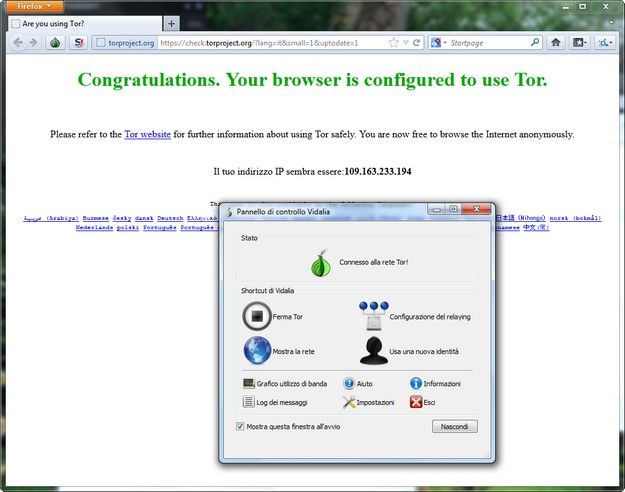Open Informazioni info icon
Screen dimensions: 625x492
(x=416, y=383)
